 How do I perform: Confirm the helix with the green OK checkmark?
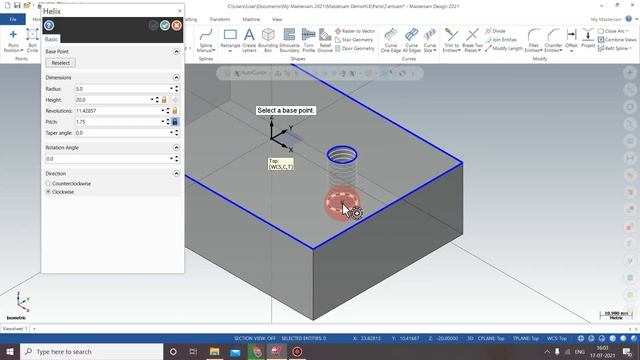click(x=164, y=25)
